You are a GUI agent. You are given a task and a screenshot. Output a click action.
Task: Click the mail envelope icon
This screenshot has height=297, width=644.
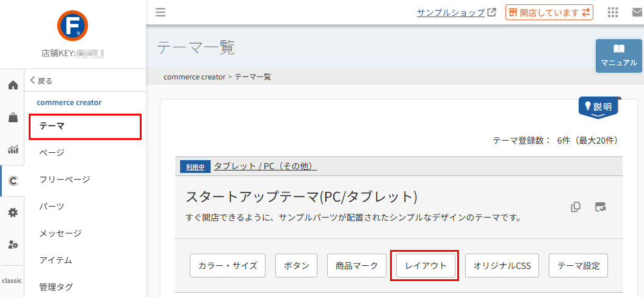coord(637,12)
